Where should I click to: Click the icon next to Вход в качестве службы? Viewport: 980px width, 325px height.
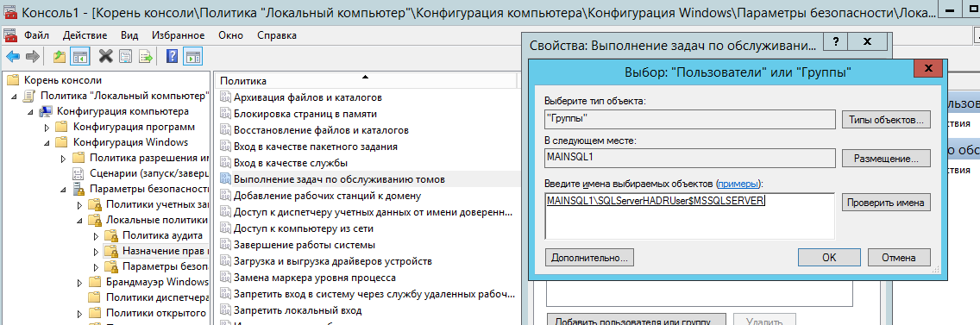click(x=225, y=162)
